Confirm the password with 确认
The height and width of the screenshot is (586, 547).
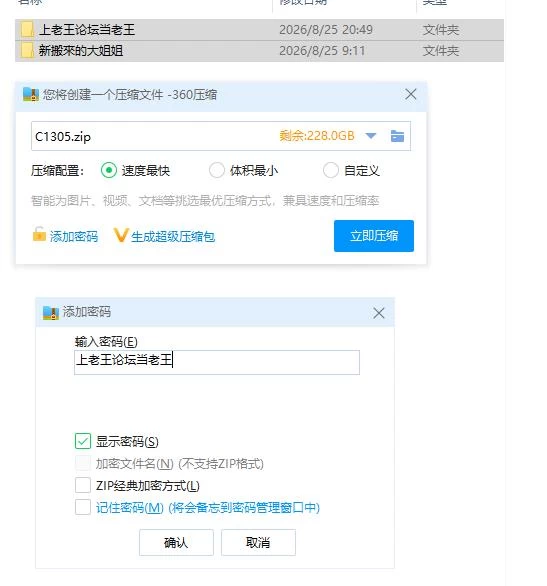[176, 542]
